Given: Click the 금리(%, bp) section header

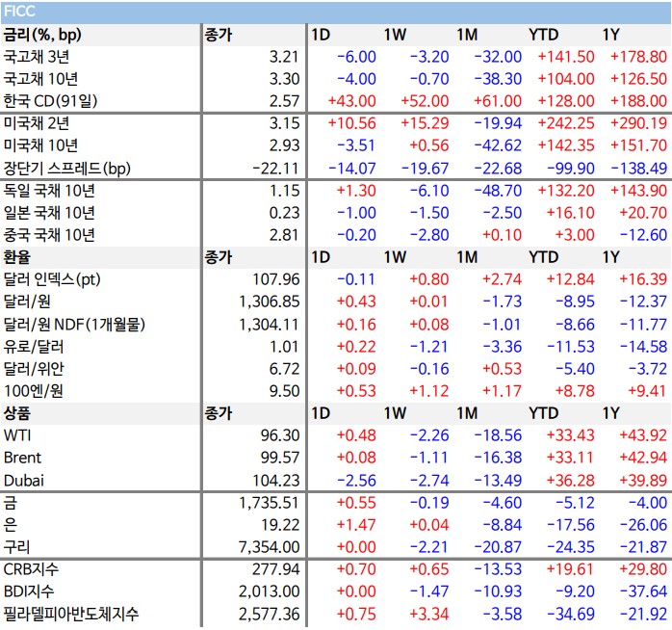Looking at the screenshot, I should pos(42,35).
